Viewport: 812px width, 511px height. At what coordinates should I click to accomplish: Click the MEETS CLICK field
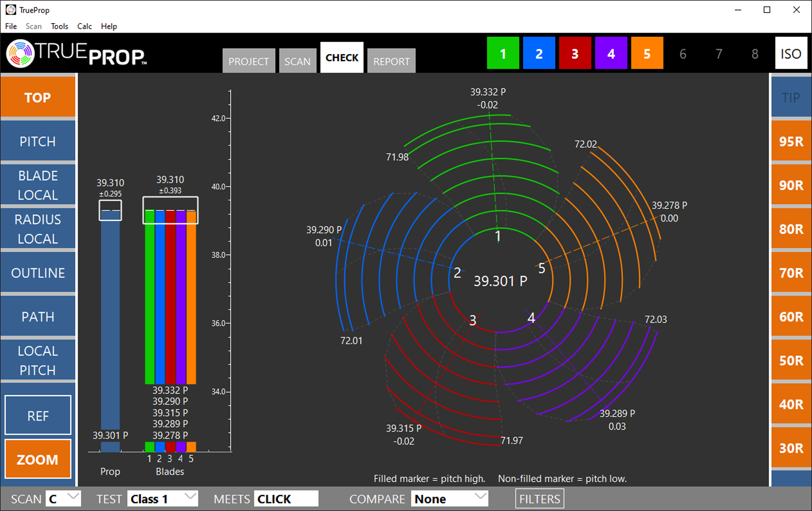[286, 498]
